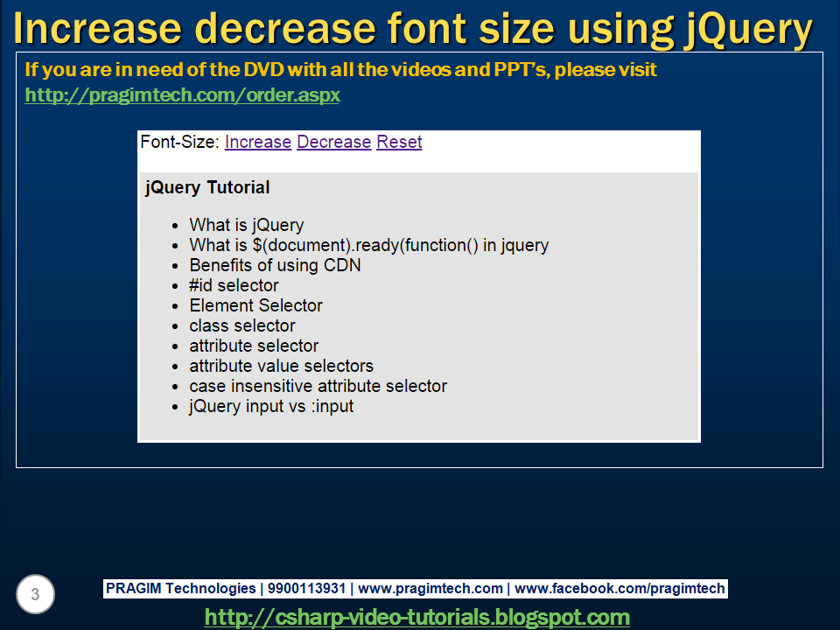Open http://pragimtech.com/order.aspx
The height and width of the screenshot is (630, 840).
[x=182, y=94]
